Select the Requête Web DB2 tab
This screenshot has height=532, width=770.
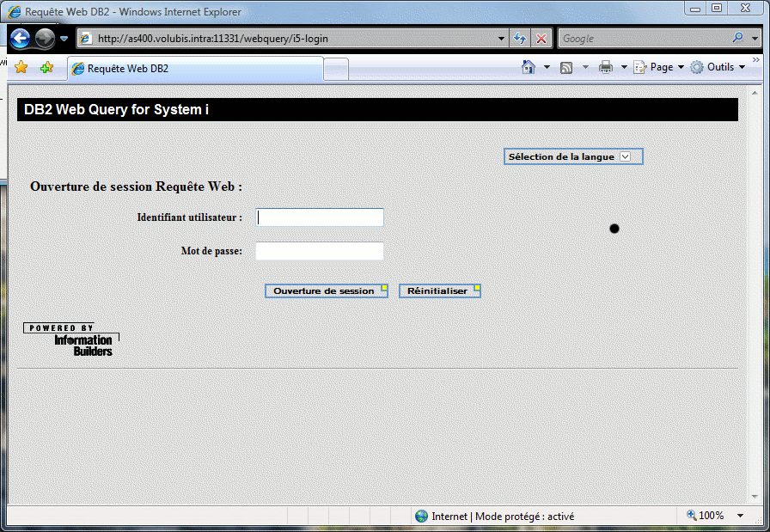(195, 68)
